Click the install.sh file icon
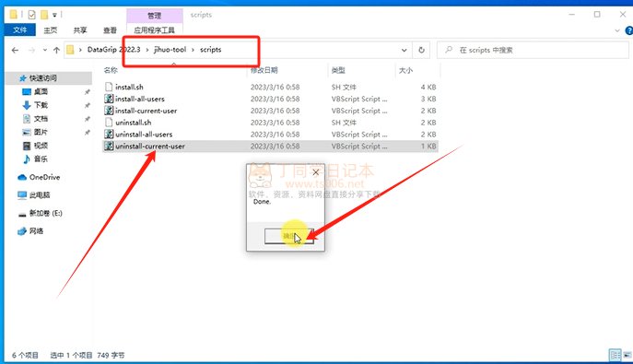Viewport: 633px width, 364px height. click(x=109, y=87)
